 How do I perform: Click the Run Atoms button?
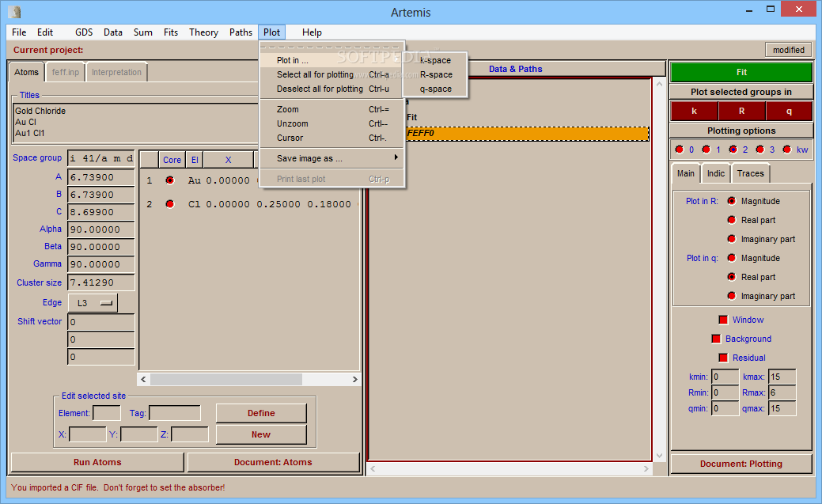point(97,462)
